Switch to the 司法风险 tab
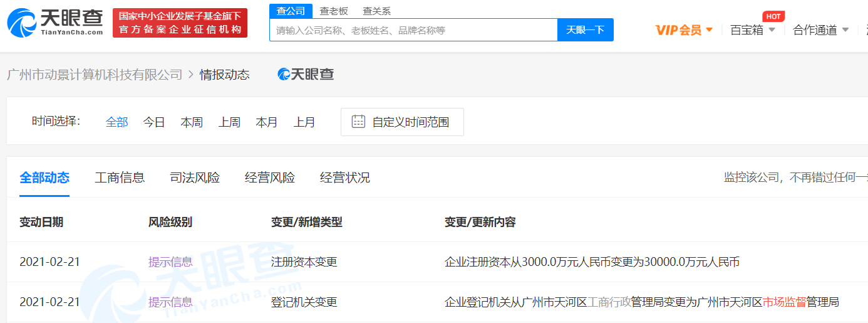This screenshot has height=323, width=868. [195, 177]
